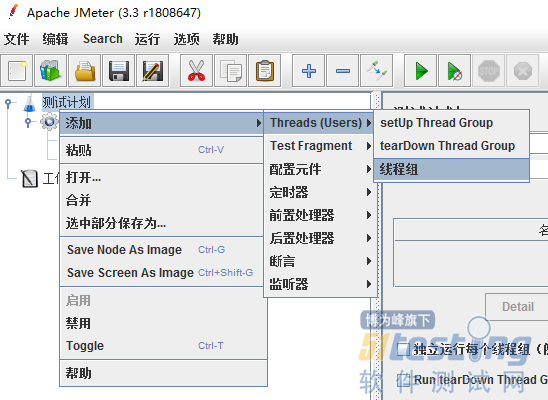Expand the 定时器 submenu

[319, 192]
